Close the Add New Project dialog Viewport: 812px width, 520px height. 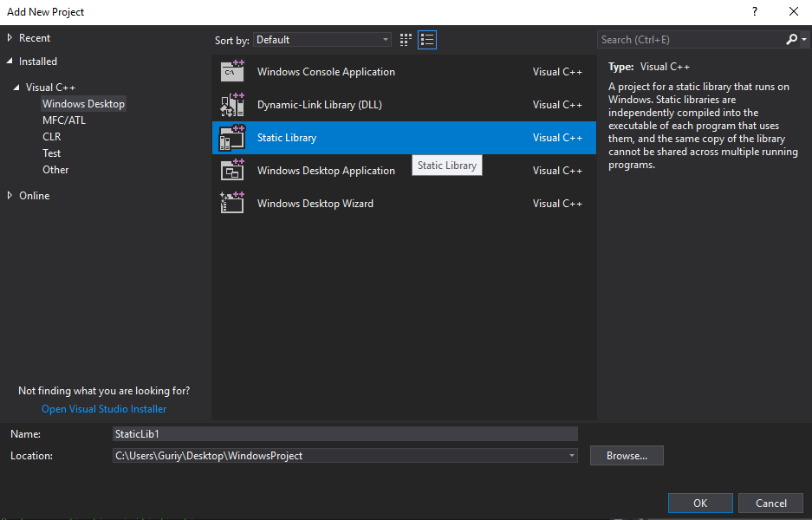tap(793, 12)
